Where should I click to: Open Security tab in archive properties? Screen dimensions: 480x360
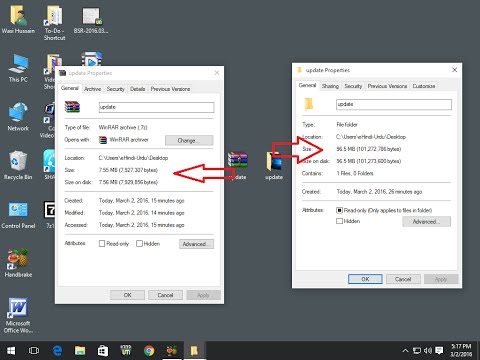tap(115, 89)
